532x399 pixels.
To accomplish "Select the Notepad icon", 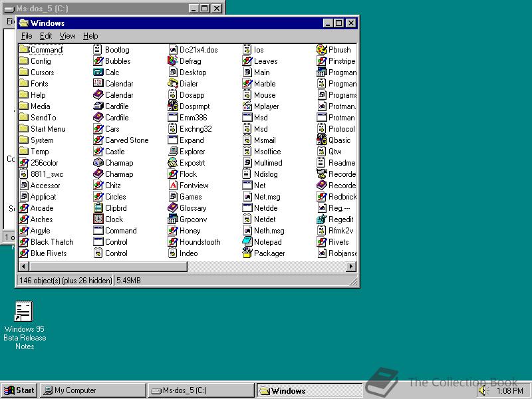I will click(x=247, y=242).
